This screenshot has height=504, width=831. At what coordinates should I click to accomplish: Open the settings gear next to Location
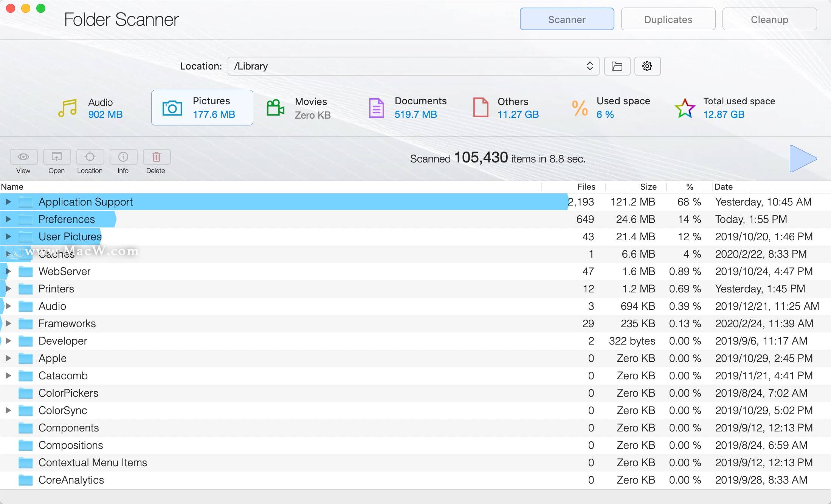click(x=647, y=66)
